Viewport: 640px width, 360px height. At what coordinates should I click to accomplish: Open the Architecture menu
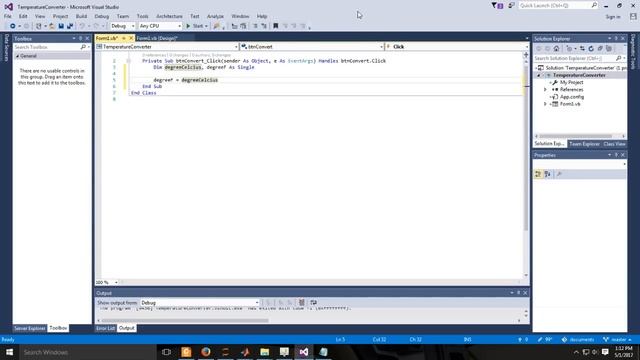pos(169,16)
